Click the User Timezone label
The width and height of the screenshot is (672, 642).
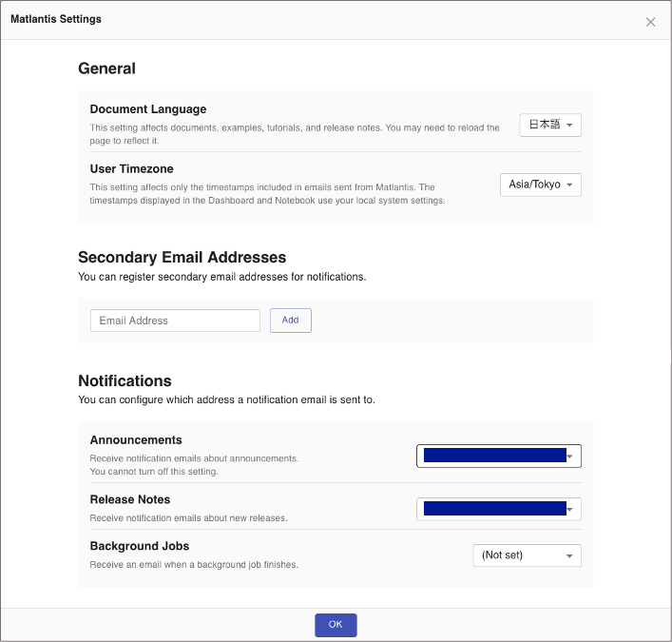(131, 169)
